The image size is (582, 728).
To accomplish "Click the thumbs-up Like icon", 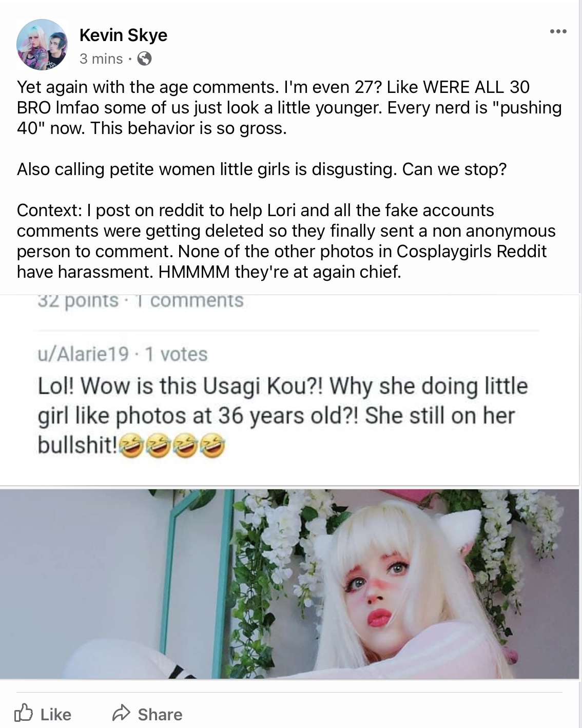I will coord(24,713).
